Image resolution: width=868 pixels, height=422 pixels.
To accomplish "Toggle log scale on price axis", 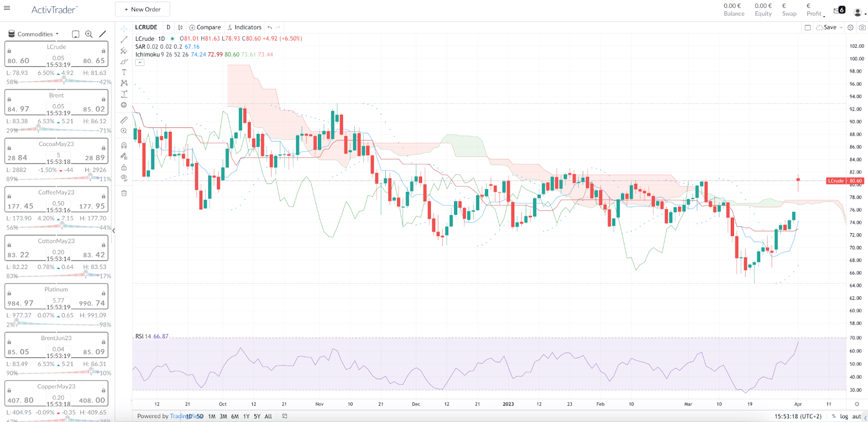I will click(x=844, y=417).
